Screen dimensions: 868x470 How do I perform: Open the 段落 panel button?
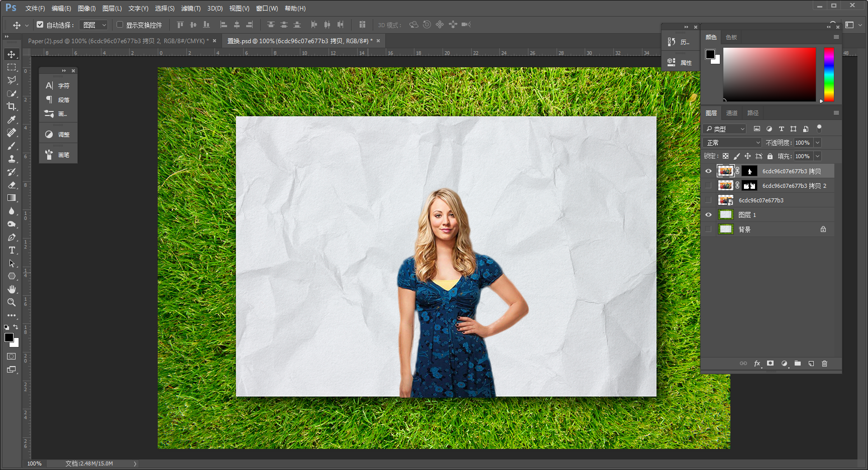coord(58,100)
